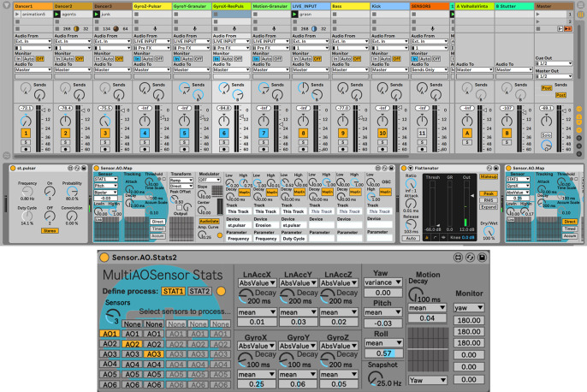The height and width of the screenshot is (392, 587).
Task: Launch the "grasn" clip on LIVE_INPUT
Action: (x=295, y=15)
